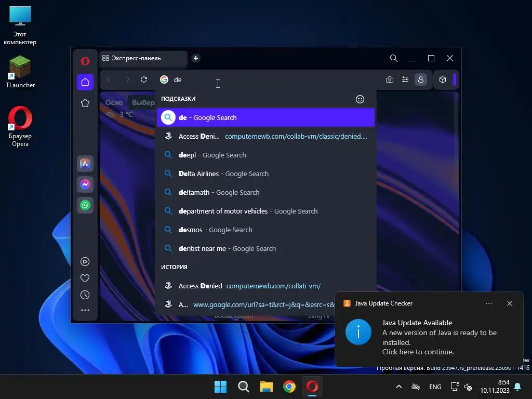Viewport: 532px width, 399px height.
Task: Open File Explorer from the taskbar
Action: pos(267,387)
